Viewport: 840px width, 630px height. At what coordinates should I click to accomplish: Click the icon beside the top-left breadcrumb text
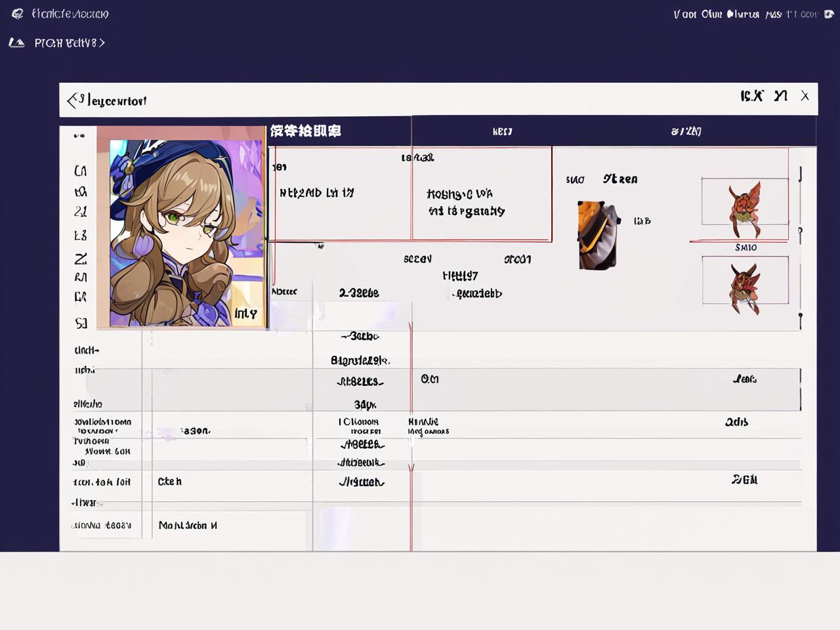[16, 43]
